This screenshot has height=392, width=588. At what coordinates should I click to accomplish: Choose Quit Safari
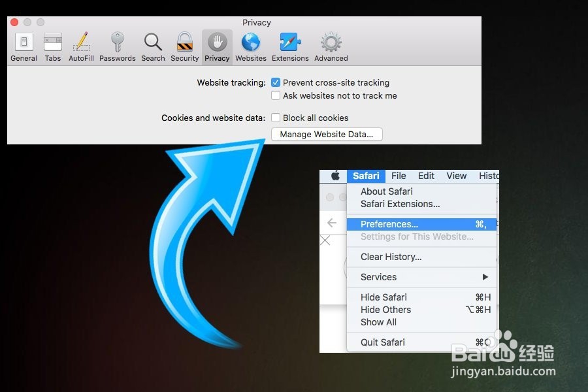click(422, 342)
